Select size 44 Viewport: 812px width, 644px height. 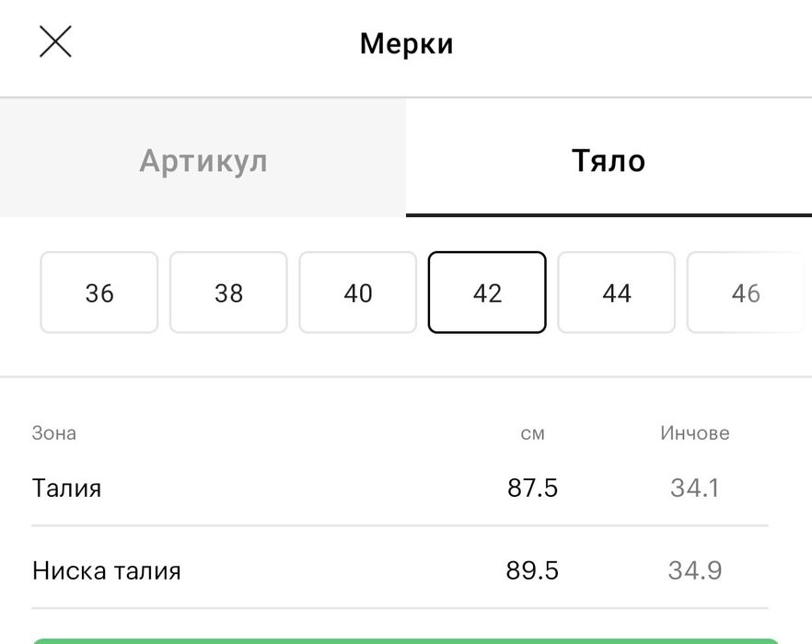pyautogui.click(x=616, y=293)
